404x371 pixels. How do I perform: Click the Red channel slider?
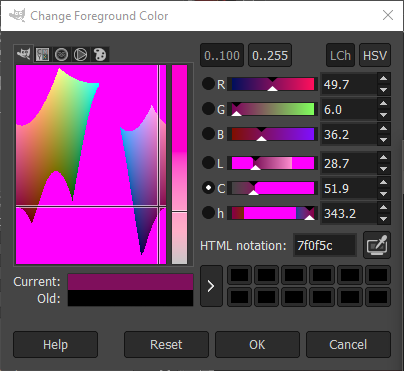pos(273,84)
